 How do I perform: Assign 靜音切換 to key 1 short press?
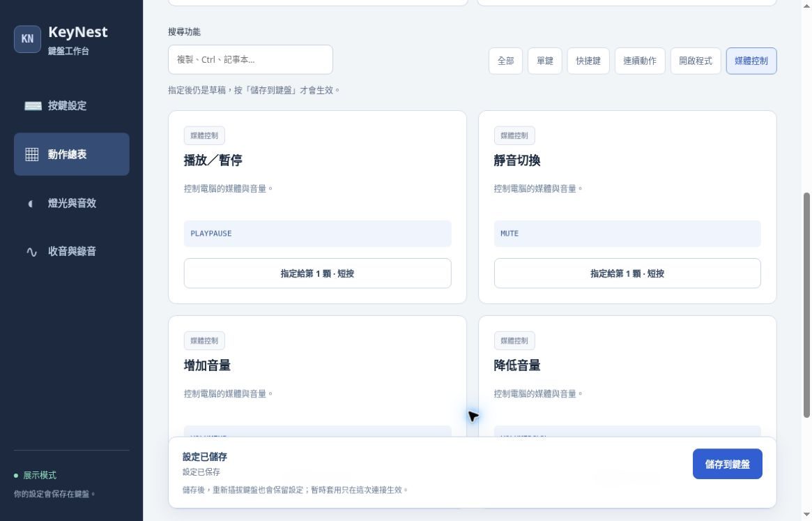point(627,273)
